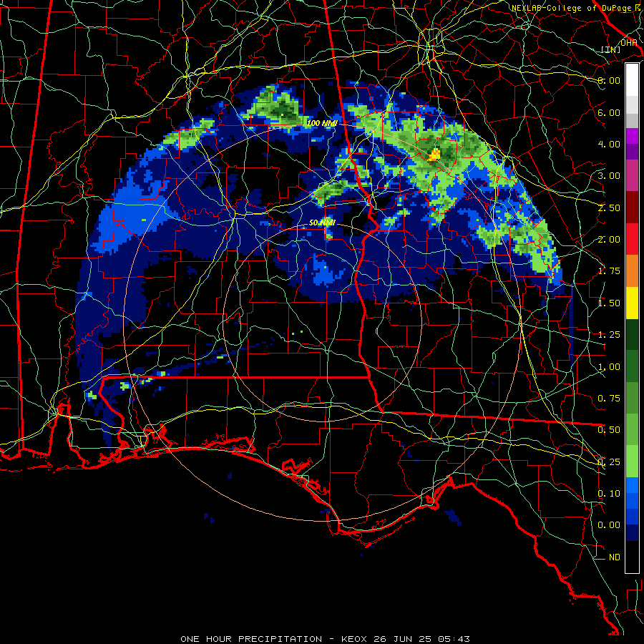The height and width of the screenshot is (644, 644).
Task: Click the yellow legend swatch near 1.50
Action: (632, 303)
